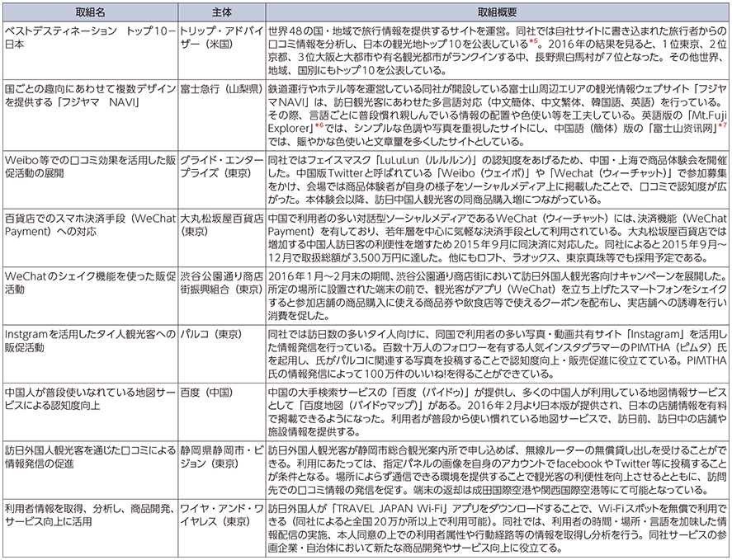Select the 訪日外国人観光客を通じた口コミ cell
This screenshot has height=560, width=732.
(x=90, y=470)
